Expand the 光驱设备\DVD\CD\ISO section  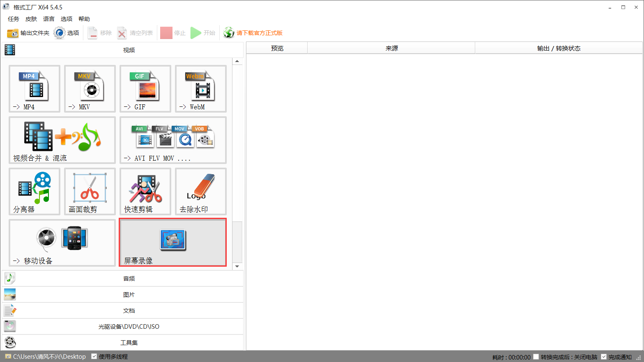pyautogui.click(x=123, y=326)
